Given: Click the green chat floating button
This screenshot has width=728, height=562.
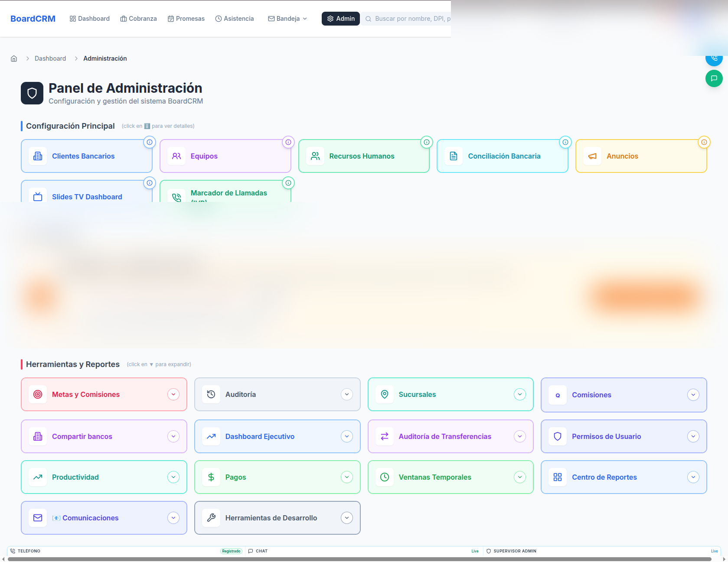Looking at the screenshot, I should point(714,78).
